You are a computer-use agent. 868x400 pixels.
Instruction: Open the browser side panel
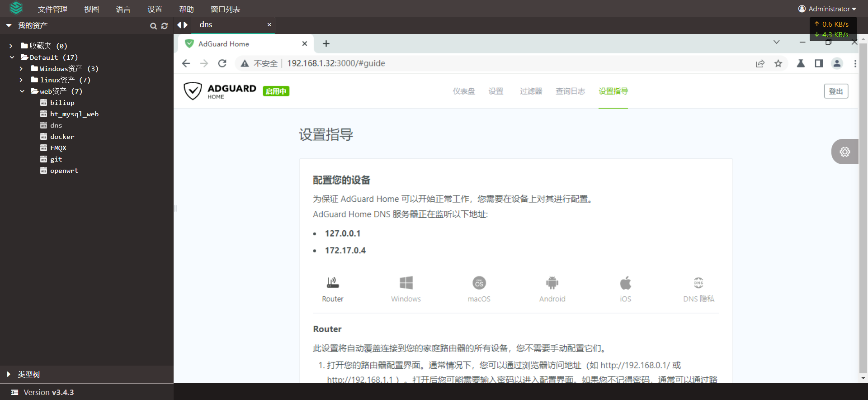(819, 63)
